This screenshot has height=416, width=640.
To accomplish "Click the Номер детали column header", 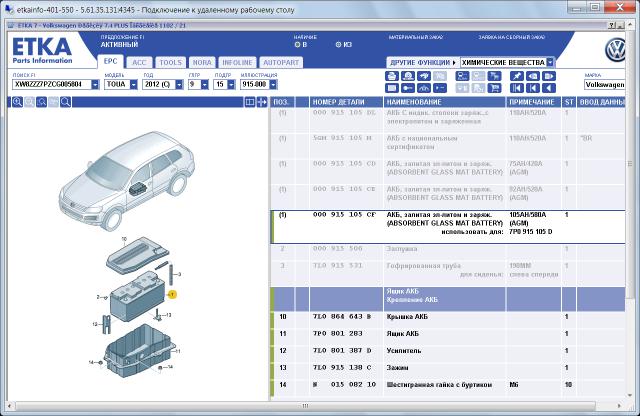I will [346, 102].
